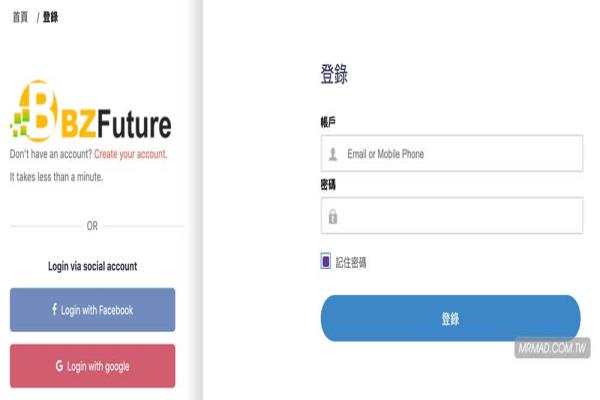
Task: Click the user icon in account field
Action: (x=333, y=154)
